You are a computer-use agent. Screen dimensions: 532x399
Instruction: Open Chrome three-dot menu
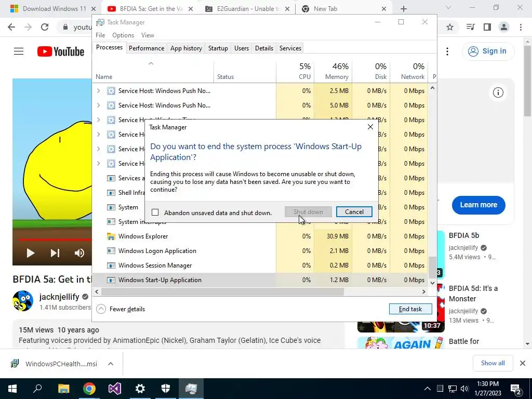pos(521,27)
